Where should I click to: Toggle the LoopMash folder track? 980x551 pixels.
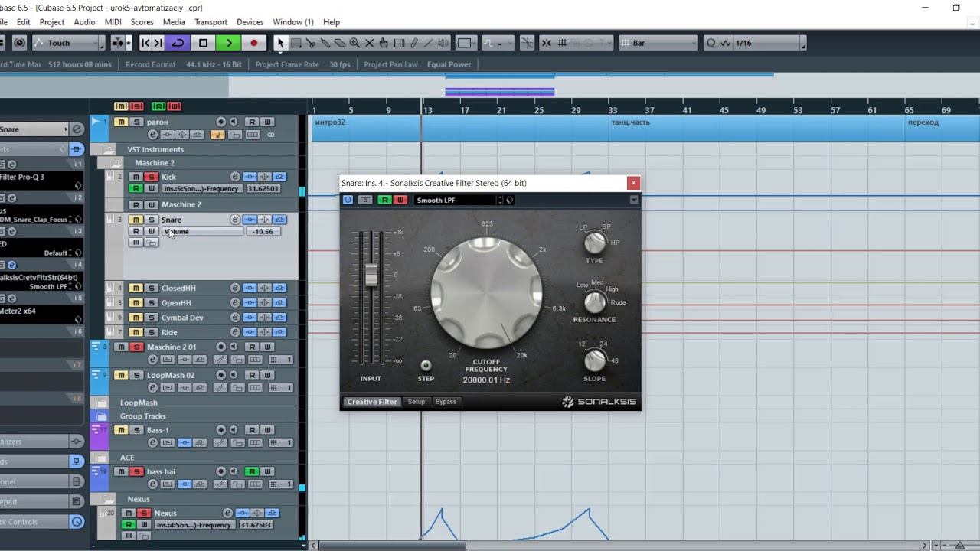101,403
